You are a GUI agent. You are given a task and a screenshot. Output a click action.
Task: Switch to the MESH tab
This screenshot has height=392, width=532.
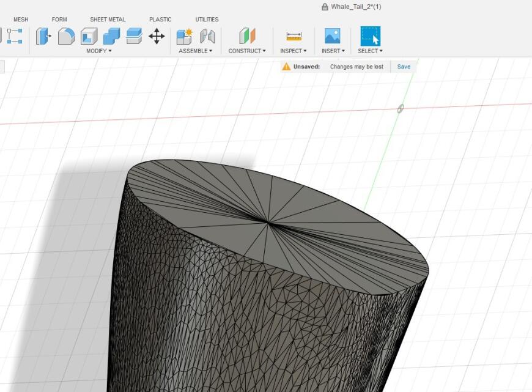click(x=20, y=19)
